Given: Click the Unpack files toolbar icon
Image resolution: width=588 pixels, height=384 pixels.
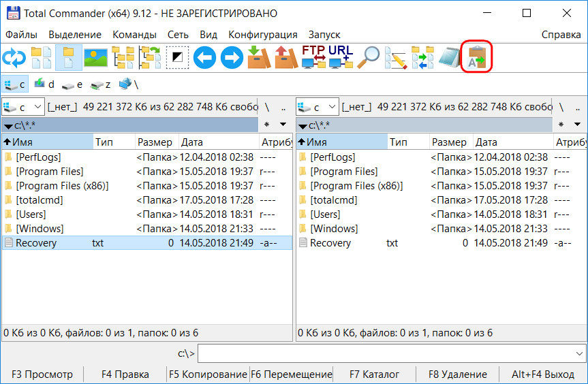Looking at the screenshot, I should tap(286, 58).
